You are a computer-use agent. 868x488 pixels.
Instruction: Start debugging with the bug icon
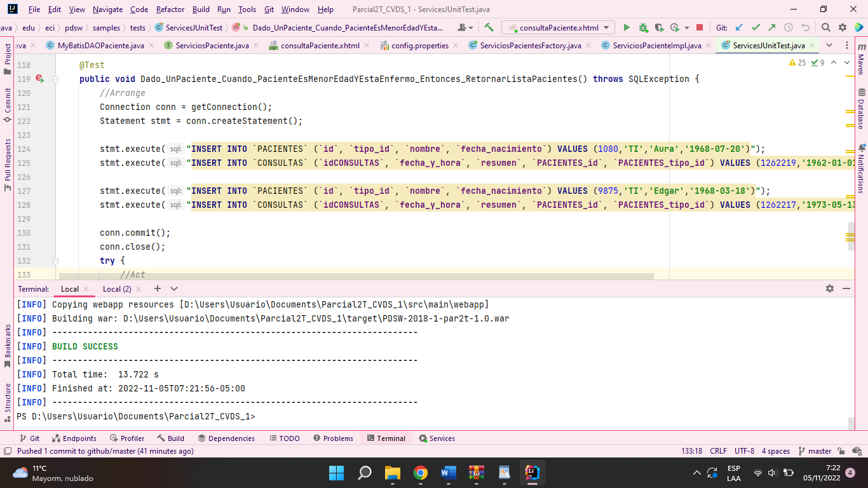click(x=643, y=27)
